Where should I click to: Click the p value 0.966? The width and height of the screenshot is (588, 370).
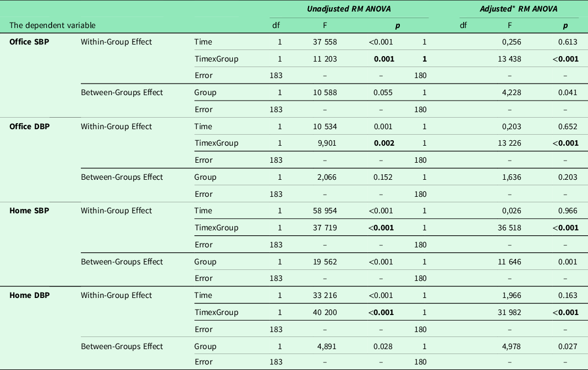click(x=567, y=211)
